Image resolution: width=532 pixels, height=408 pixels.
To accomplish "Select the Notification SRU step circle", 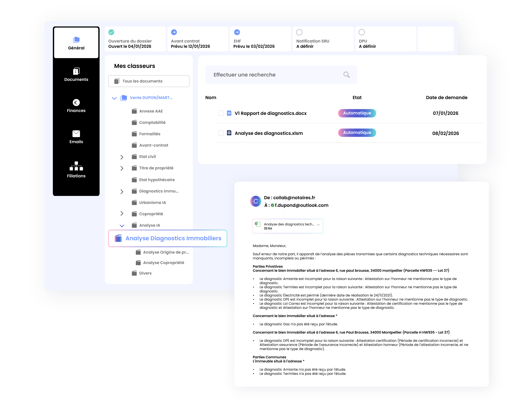I will click(x=299, y=32).
